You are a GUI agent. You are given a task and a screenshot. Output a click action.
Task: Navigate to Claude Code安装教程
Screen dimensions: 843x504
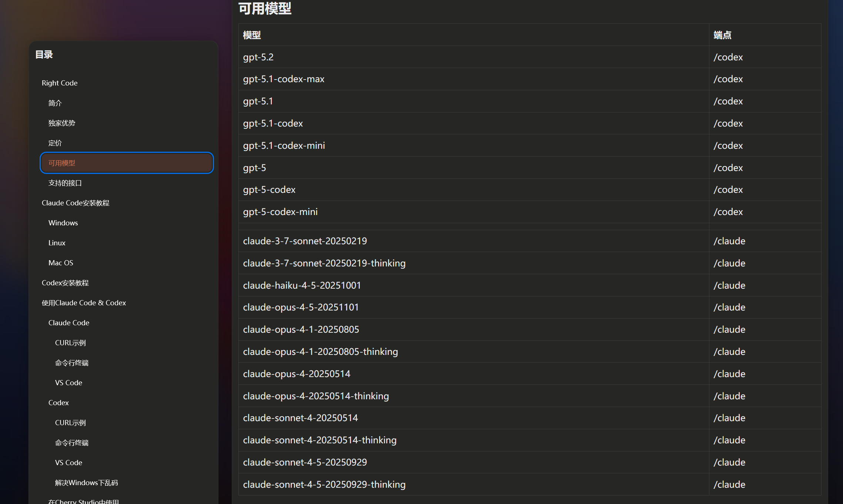point(76,203)
